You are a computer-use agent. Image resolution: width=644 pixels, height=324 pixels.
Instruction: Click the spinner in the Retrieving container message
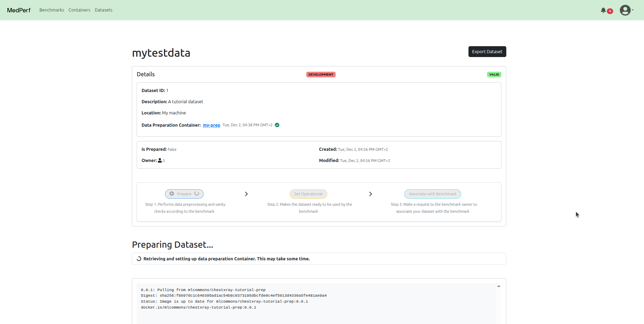pyautogui.click(x=139, y=259)
